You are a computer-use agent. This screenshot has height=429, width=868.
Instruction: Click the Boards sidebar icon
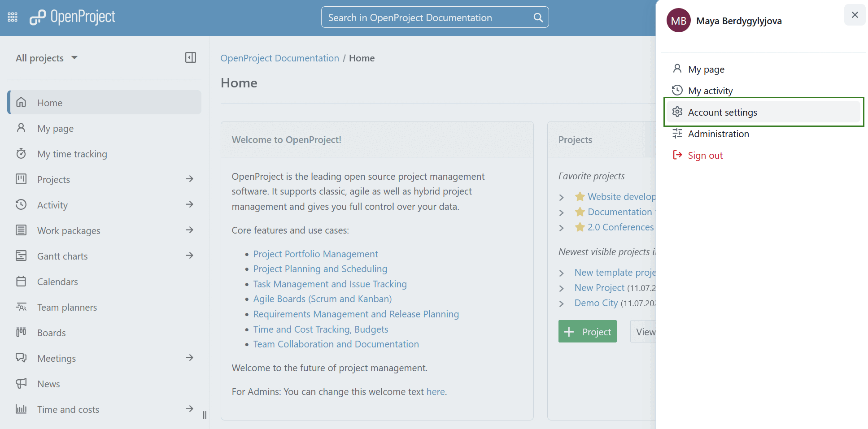click(x=21, y=332)
